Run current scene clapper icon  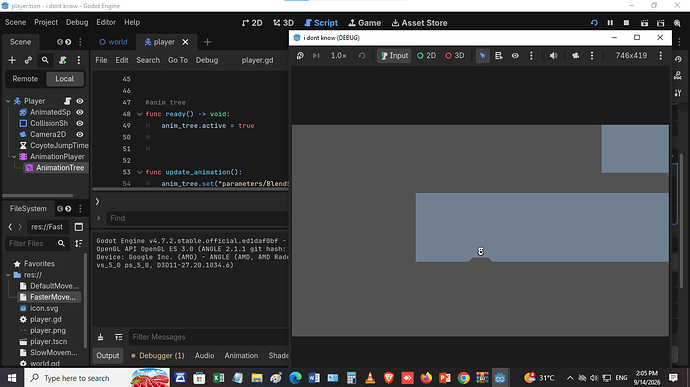coord(644,23)
